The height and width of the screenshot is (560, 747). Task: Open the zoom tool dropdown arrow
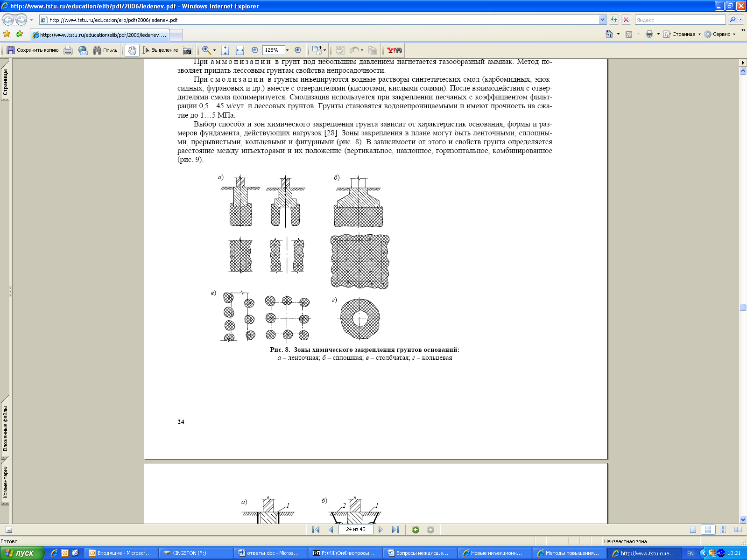coord(215,50)
